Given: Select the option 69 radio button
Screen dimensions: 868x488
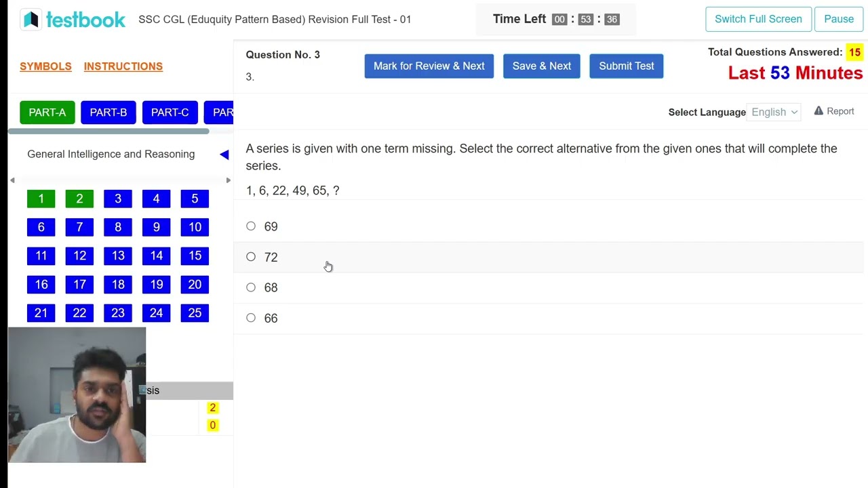Looking at the screenshot, I should coord(251,226).
